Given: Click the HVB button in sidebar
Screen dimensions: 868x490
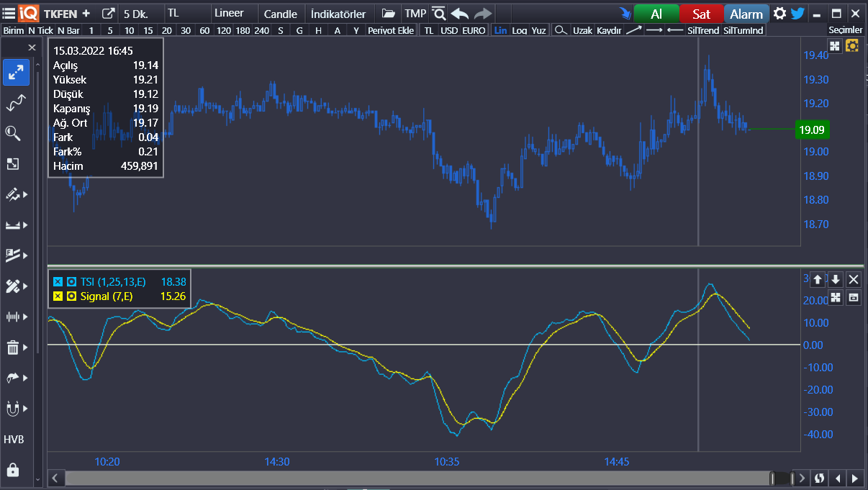Looking at the screenshot, I should click(14, 440).
